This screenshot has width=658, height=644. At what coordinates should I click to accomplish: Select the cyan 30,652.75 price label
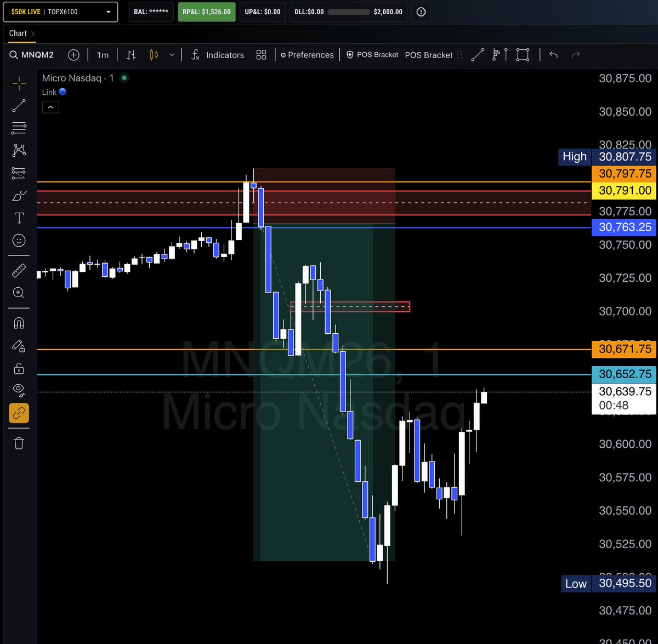coord(624,374)
